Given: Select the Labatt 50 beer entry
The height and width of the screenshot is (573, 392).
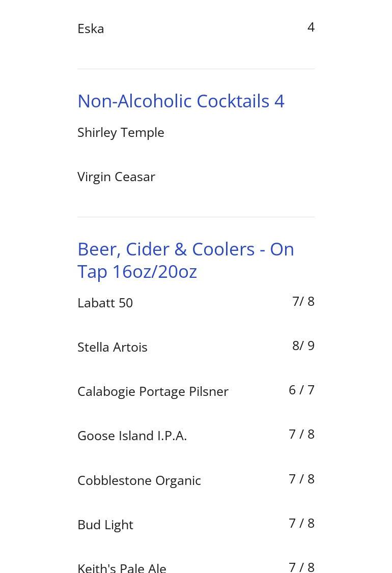Looking at the screenshot, I should (x=105, y=303).
